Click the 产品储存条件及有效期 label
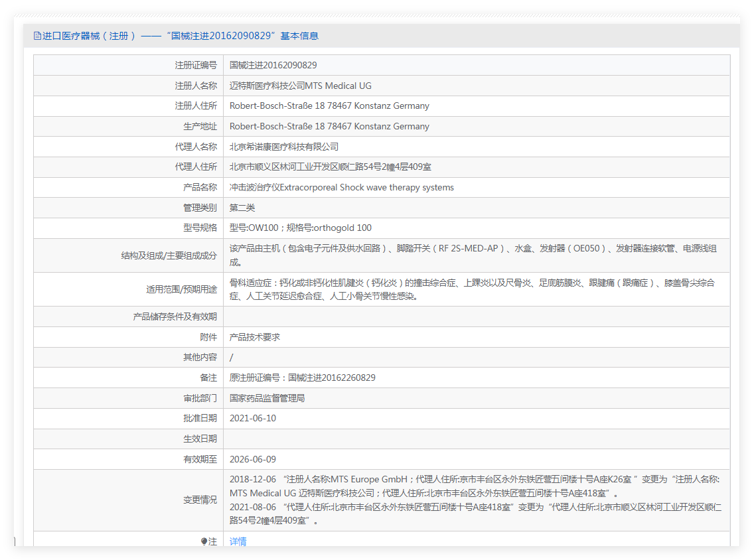 pos(175,316)
